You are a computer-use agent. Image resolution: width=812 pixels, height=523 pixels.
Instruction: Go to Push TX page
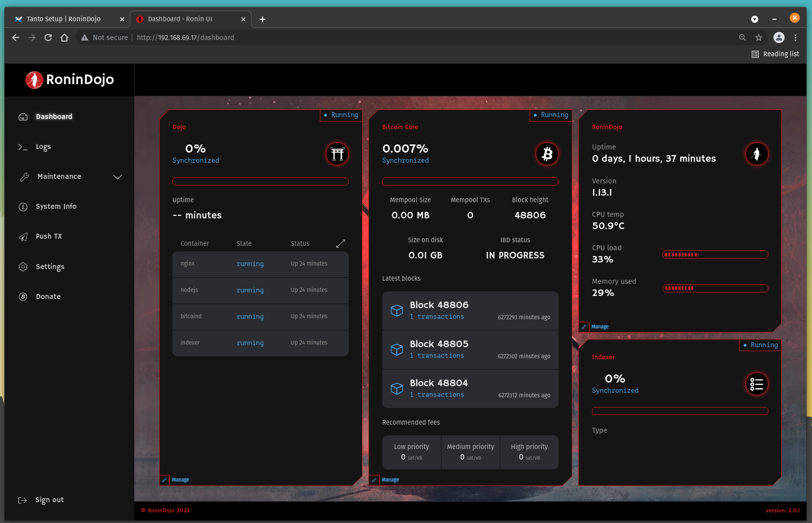[49, 236]
